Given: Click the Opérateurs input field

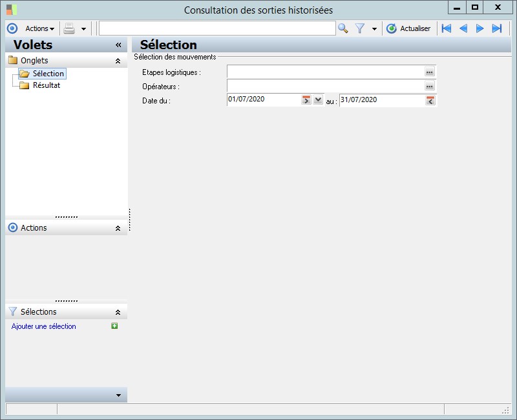Looking at the screenshot, I should click(326, 86).
